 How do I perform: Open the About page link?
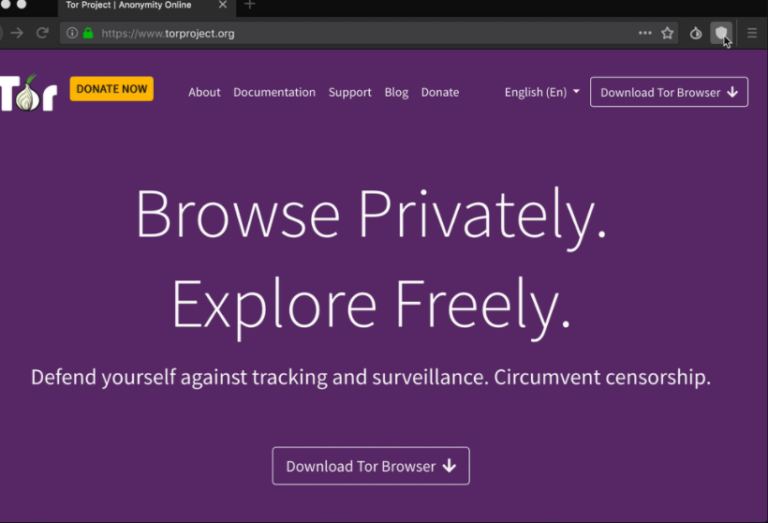(x=204, y=92)
